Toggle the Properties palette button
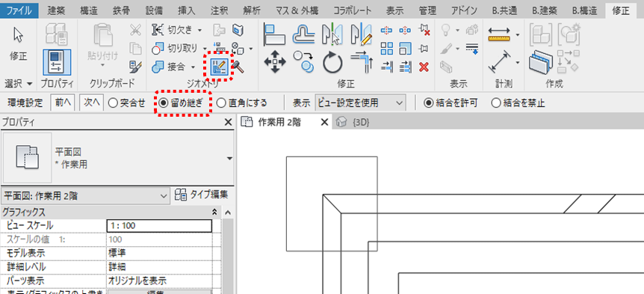Image resolution: width=644 pixels, height=294 pixels. 57,63
